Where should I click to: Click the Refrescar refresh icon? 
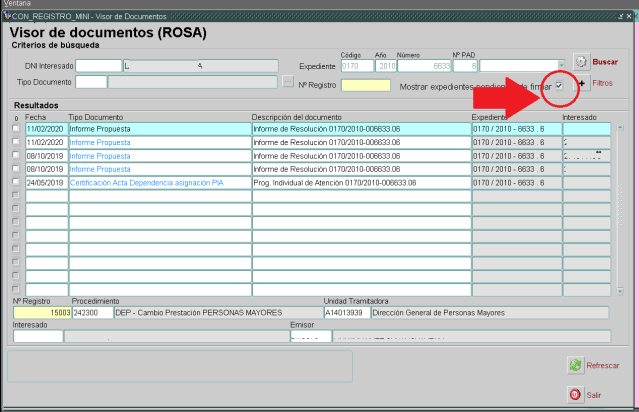(575, 366)
